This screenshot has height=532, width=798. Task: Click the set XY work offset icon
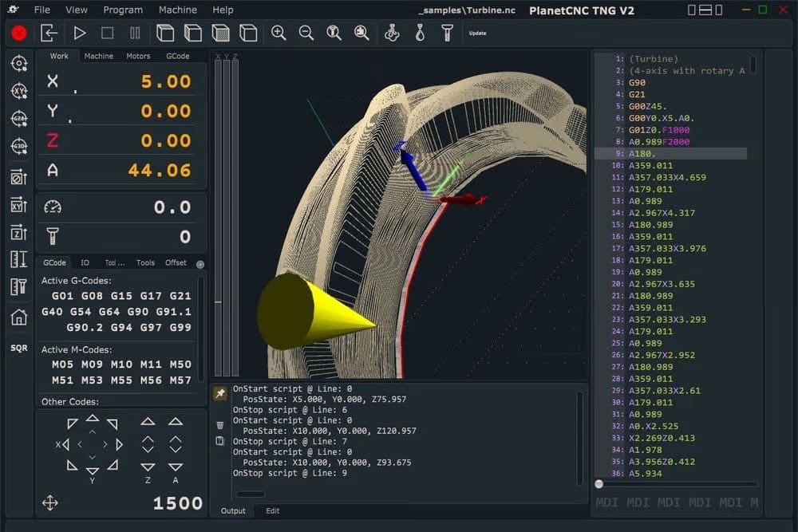[x=19, y=204]
